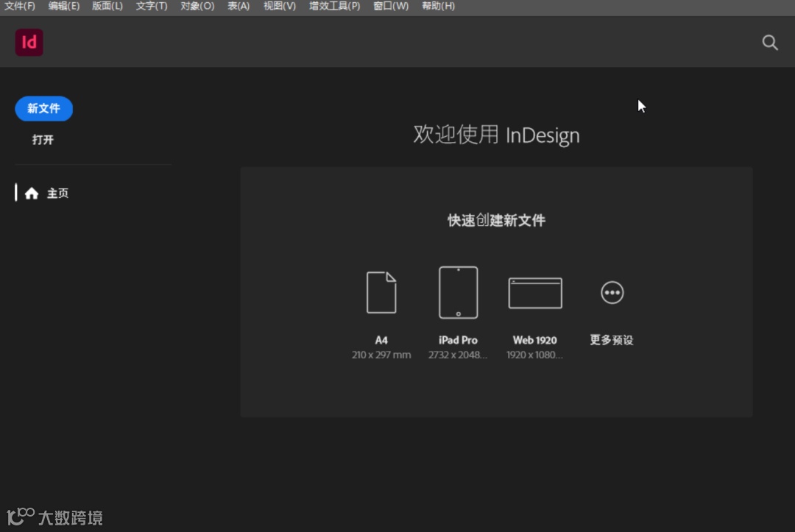
Task: Pick the Web 1920 preset icon
Action: (535, 293)
